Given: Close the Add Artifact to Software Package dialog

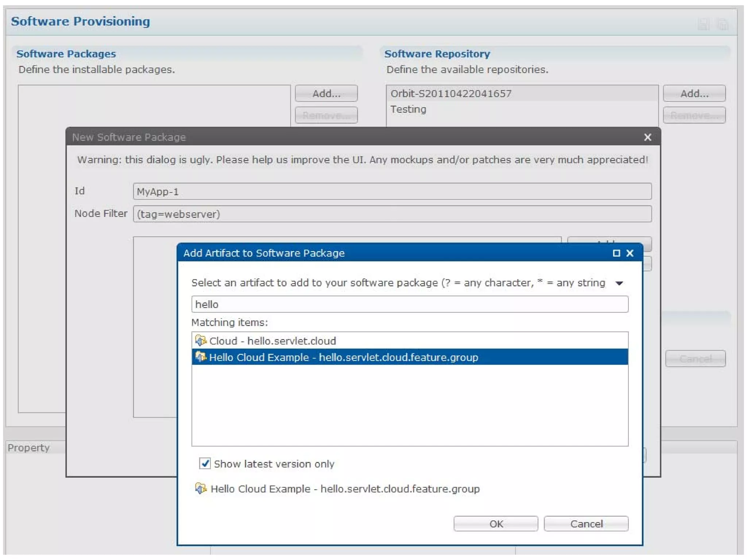Looking at the screenshot, I should 630,253.
